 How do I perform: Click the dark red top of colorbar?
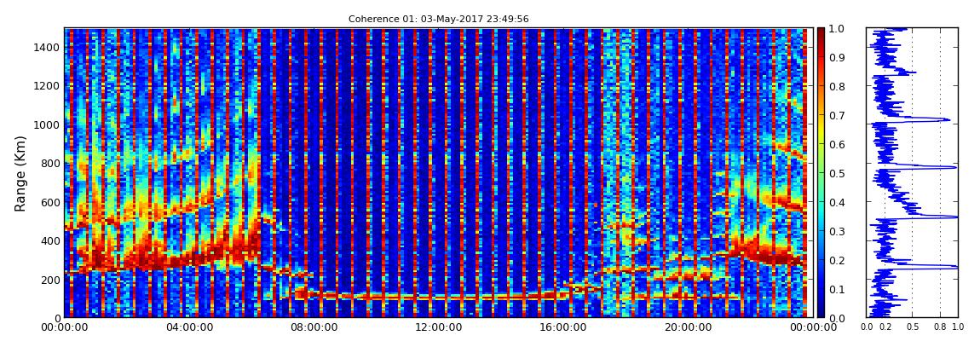(821, 32)
